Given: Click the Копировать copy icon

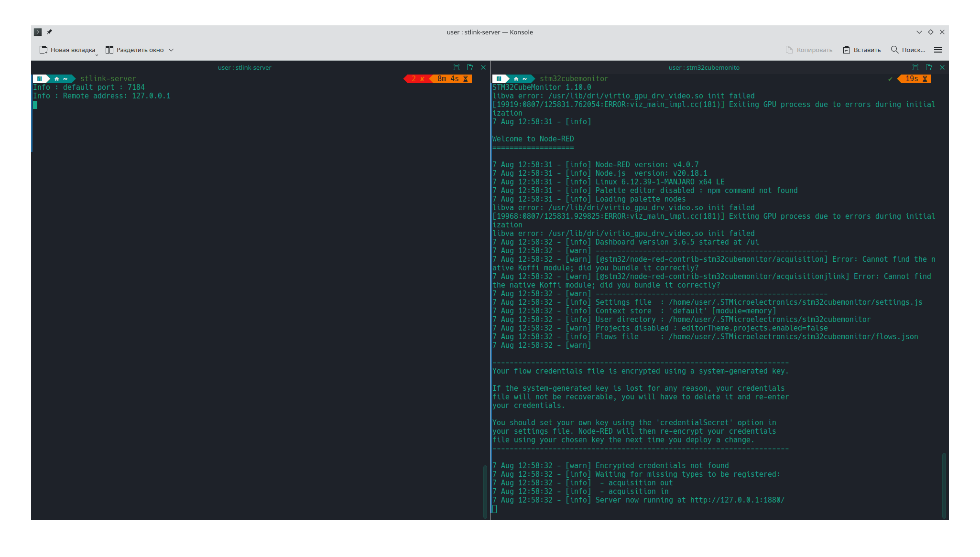Looking at the screenshot, I should 789,50.
